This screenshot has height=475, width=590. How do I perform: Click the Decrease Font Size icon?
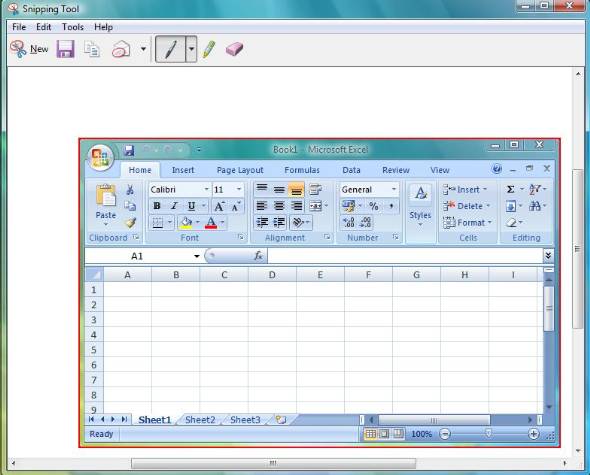[x=236, y=206]
